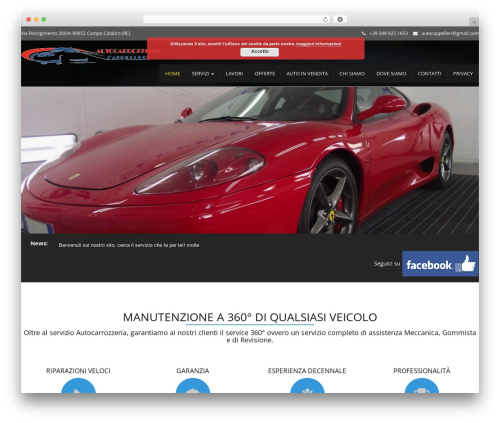The image size is (500, 423).
Task: Click the Accetto cookie button
Action: point(260,52)
